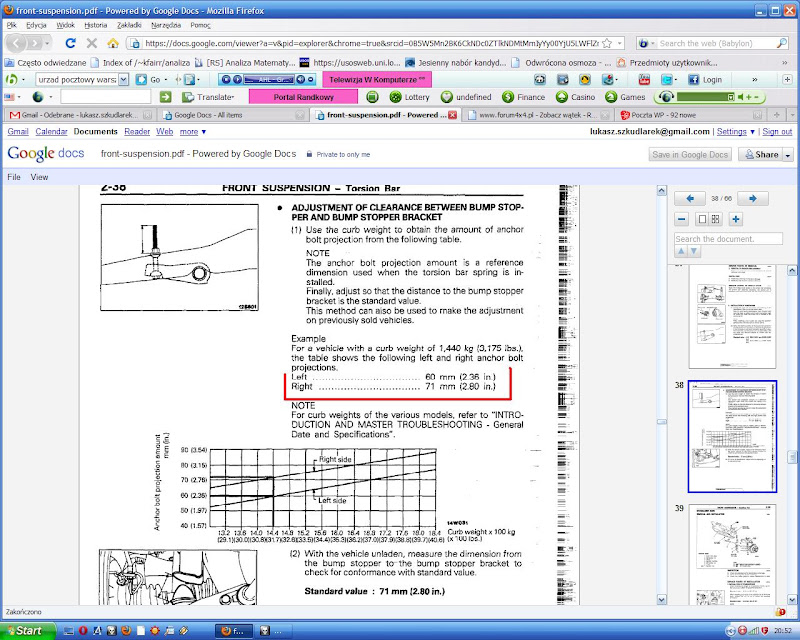Close the front-suspension.pdf tab
The image size is (800, 640).
pyautogui.click(x=453, y=115)
